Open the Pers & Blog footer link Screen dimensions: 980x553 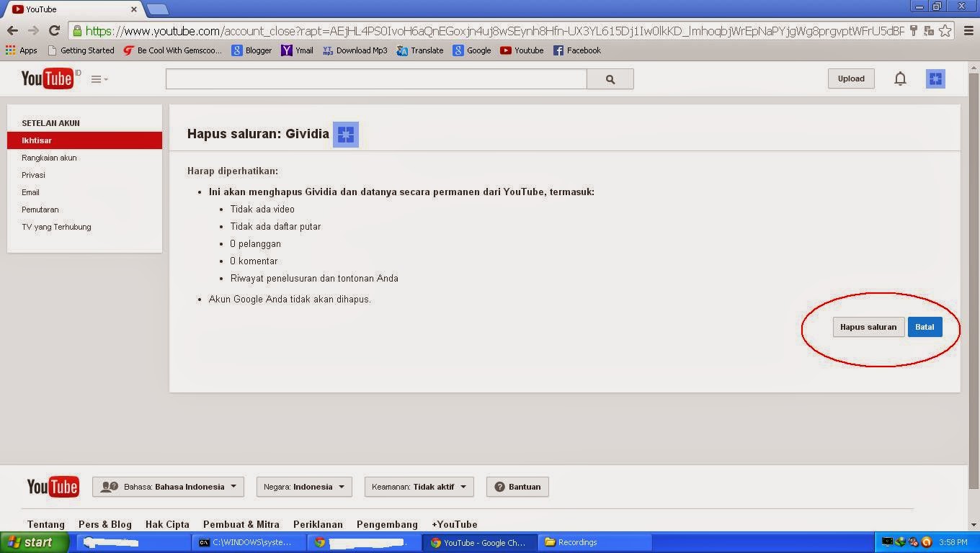105,524
